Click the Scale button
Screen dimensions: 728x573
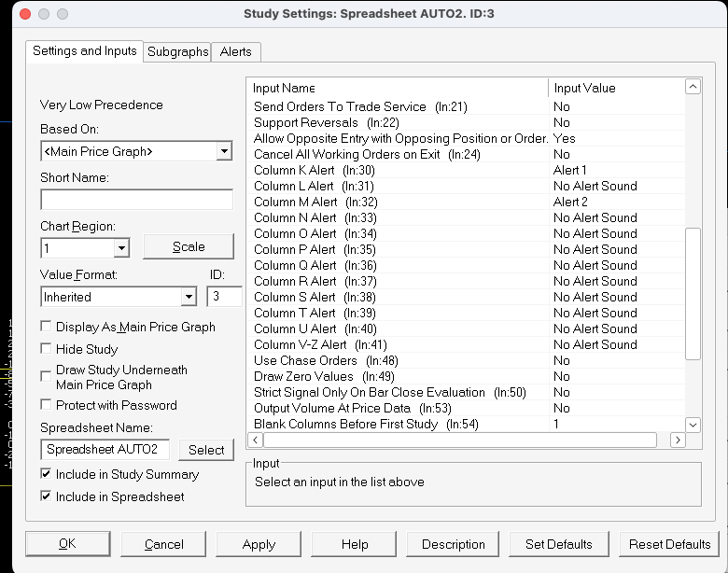189,246
